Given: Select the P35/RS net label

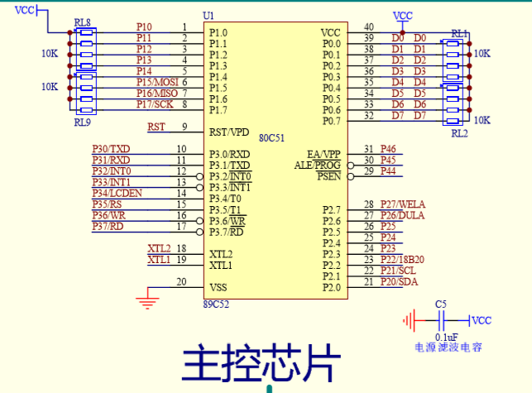Looking at the screenshot, I should 107,204.
